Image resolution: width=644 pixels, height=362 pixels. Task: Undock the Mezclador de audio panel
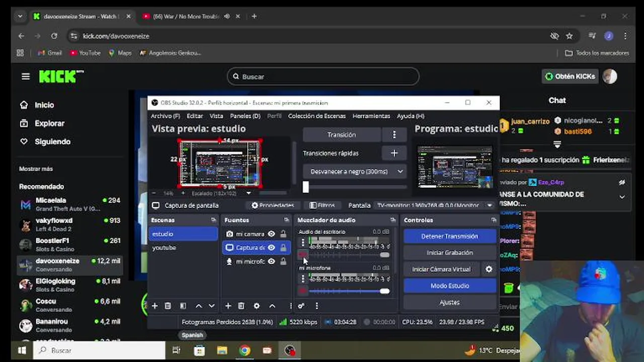393,220
